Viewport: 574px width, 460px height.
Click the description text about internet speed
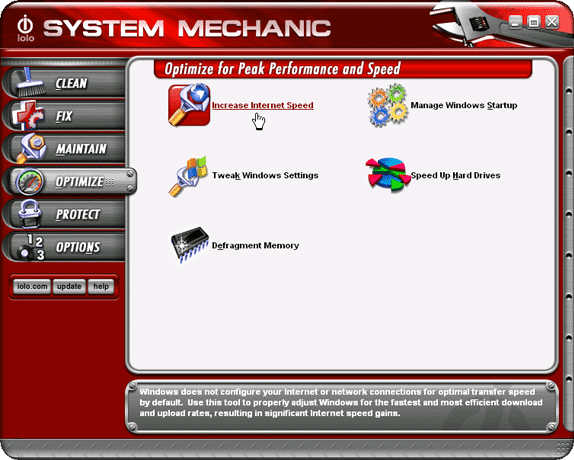341,403
